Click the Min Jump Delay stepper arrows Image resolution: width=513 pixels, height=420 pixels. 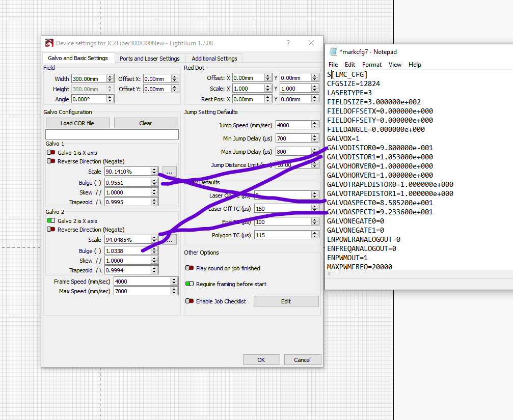pos(315,138)
